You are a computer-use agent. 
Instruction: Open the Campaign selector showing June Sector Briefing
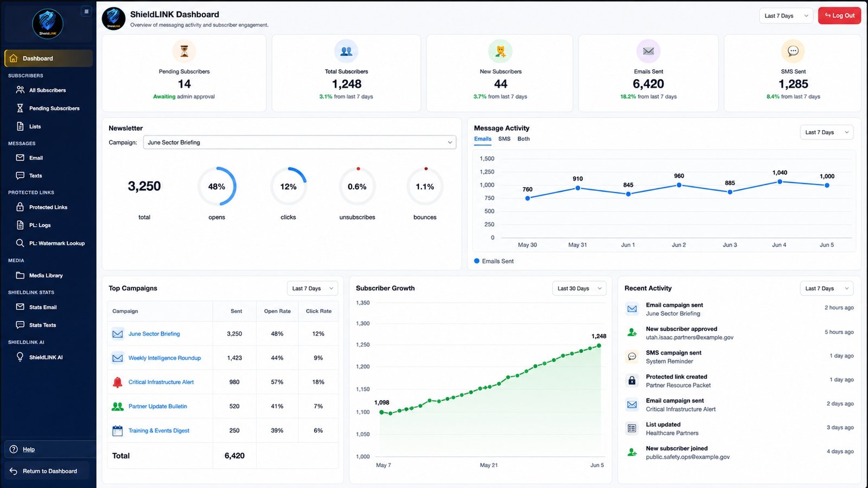(299, 143)
